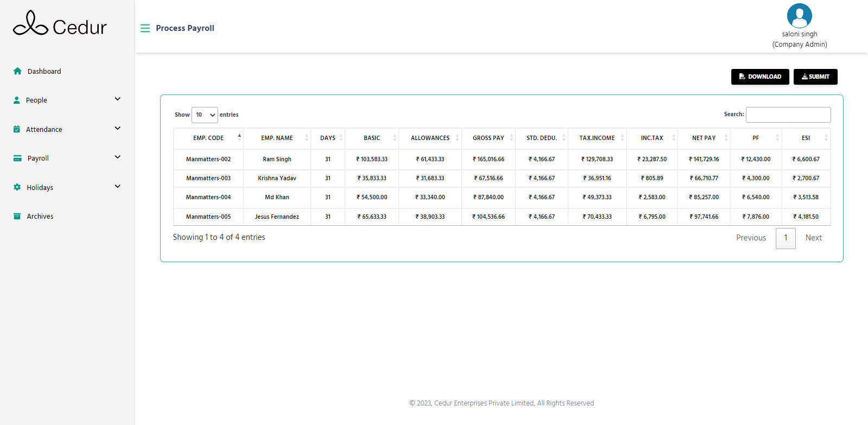Go to Dashboard in the sidebar
Viewport: 868px width, 425px height.
[44, 72]
